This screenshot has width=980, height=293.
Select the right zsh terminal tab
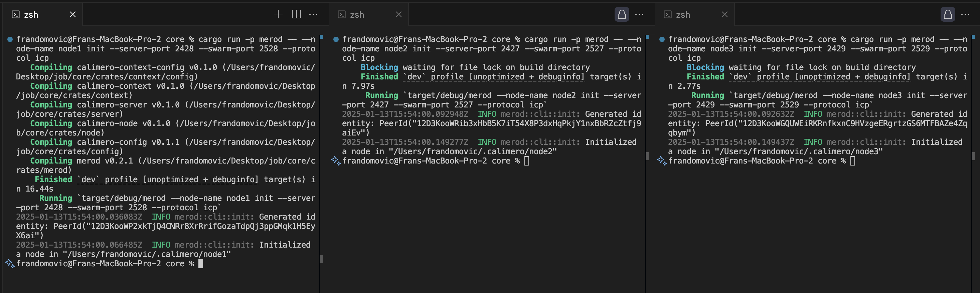[694, 14]
